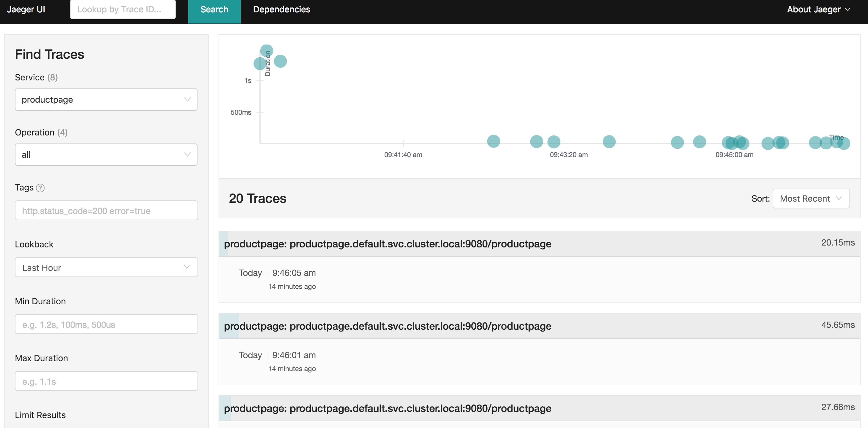Click the 09:41:40 am axis label

point(403,155)
